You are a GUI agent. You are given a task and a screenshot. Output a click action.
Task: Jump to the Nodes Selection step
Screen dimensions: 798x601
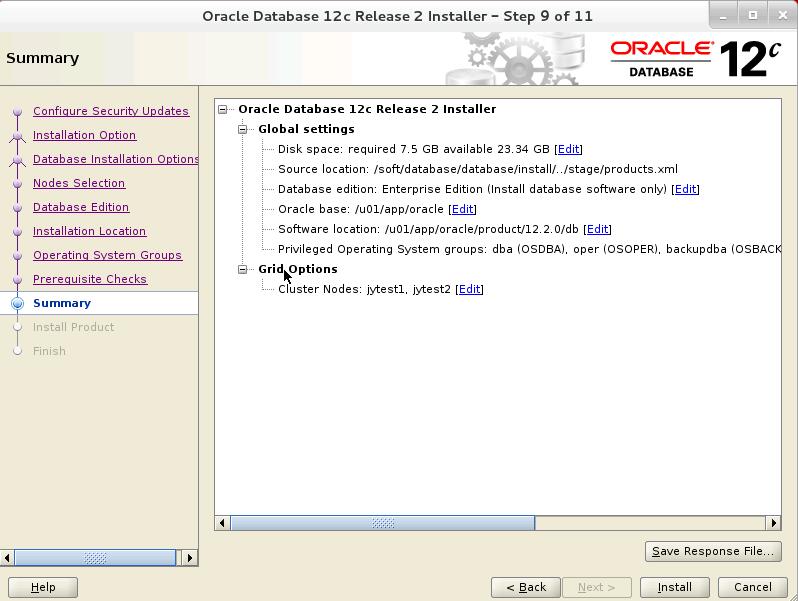(x=79, y=183)
